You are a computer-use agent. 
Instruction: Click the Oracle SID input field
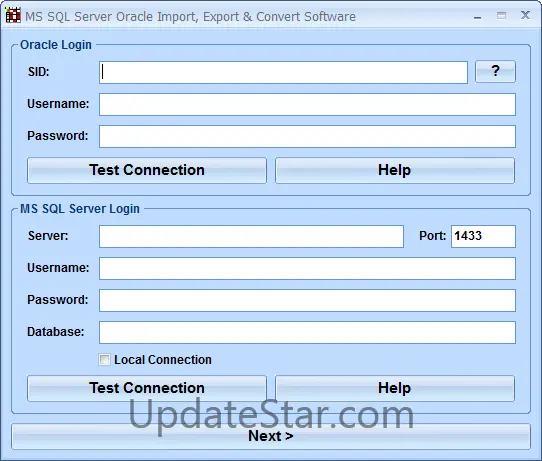(283, 73)
